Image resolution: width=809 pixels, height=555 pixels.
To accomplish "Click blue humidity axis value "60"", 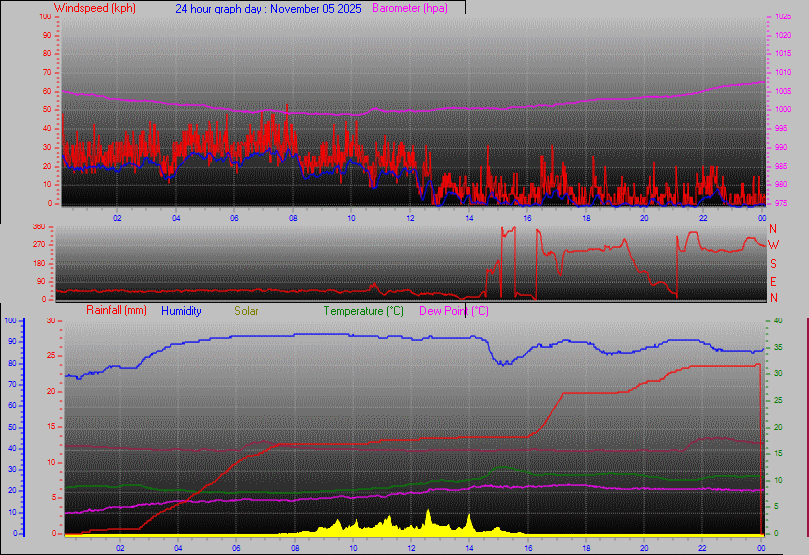I will tap(12, 405).
